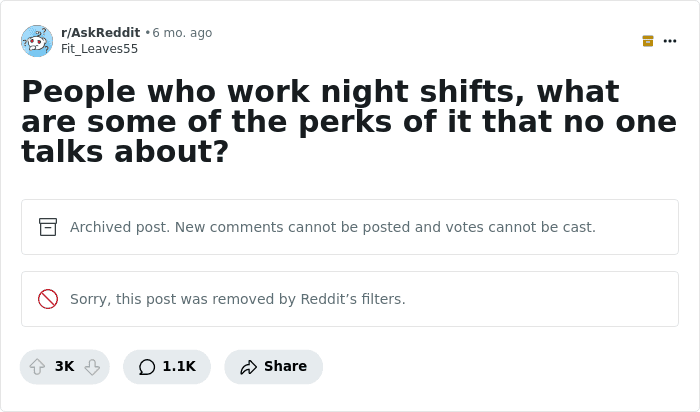
Task: Click the 6 mo. ago timestamp
Action: [182, 33]
